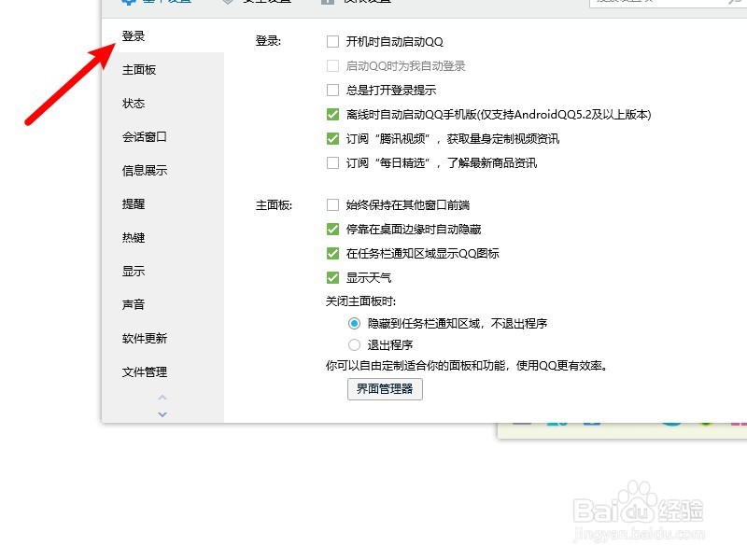Go to 声音 settings in the sidebar

click(x=134, y=305)
